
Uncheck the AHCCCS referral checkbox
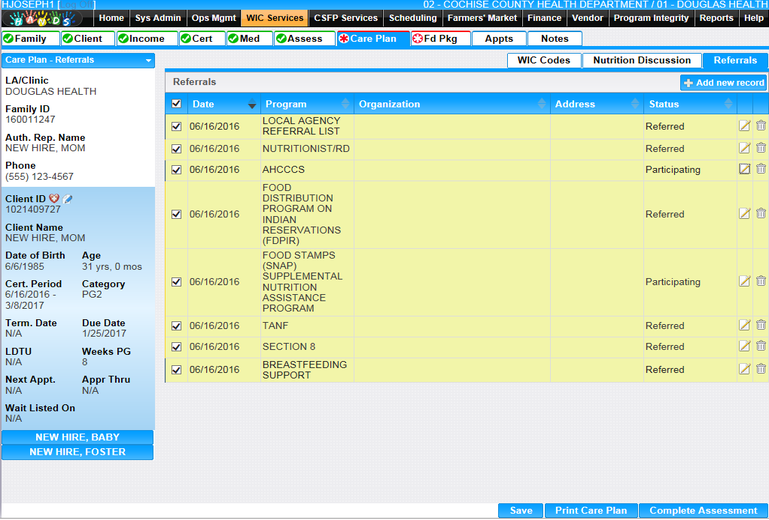[176, 170]
